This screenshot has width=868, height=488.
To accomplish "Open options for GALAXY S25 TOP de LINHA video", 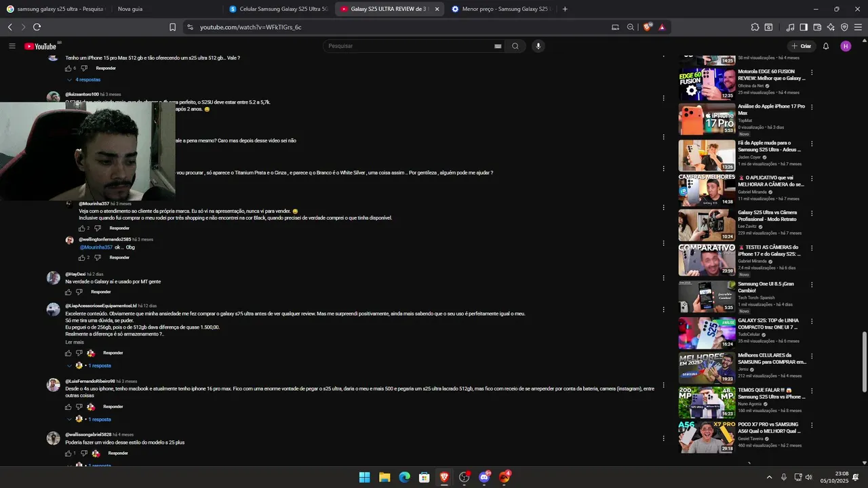I will coord(812,322).
